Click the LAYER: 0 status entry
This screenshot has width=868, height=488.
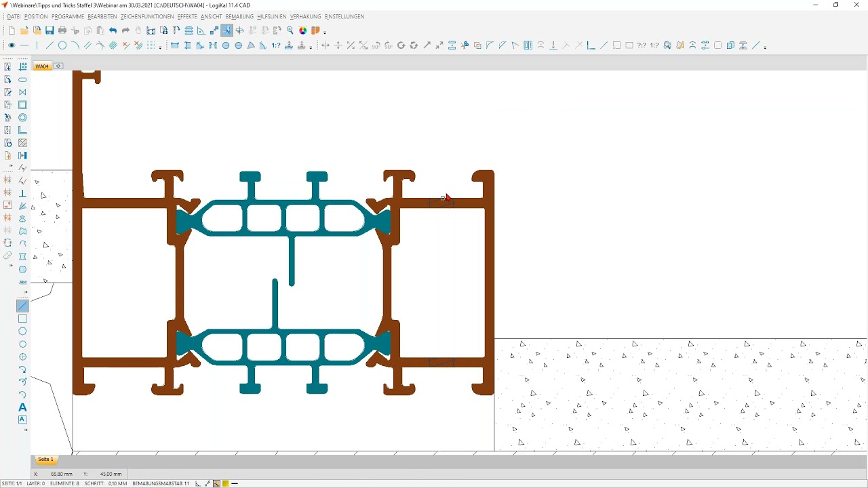point(36,484)
